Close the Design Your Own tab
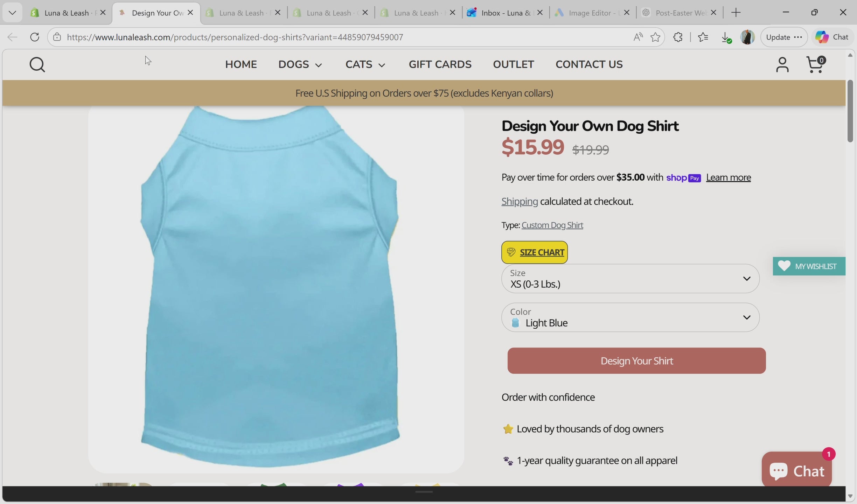857x504 pixels. pyautogui.click(x=190, y=13)
